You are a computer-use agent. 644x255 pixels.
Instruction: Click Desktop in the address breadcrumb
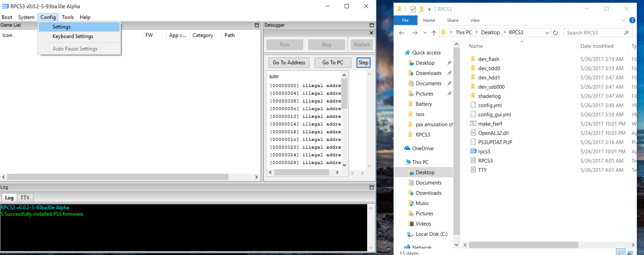(x=490, y=33)
